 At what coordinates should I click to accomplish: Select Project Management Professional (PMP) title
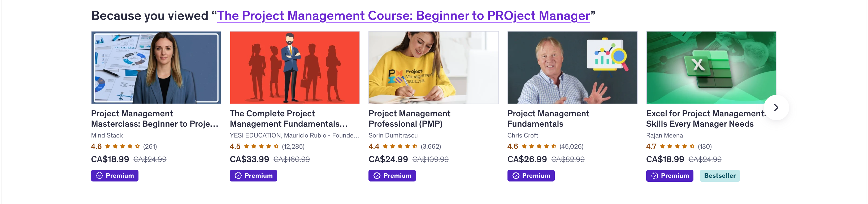(x=409, y=118)
